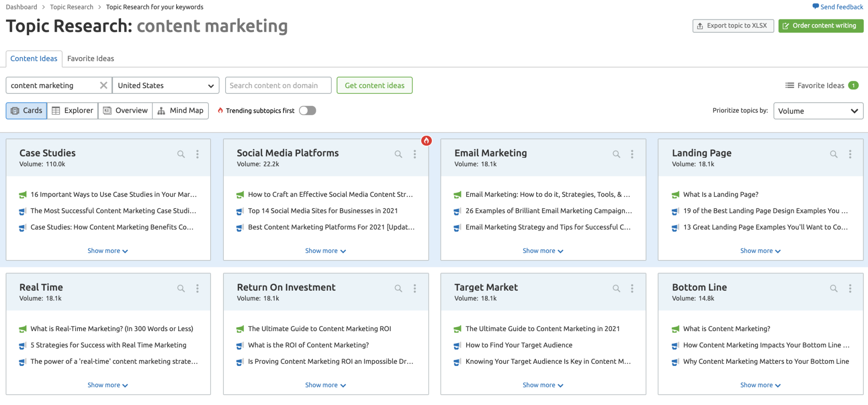Open three-dot menu on Email Marketing card
Image resolution: width=868 pixels, height=405 pixels.
[x=632, y=154]
